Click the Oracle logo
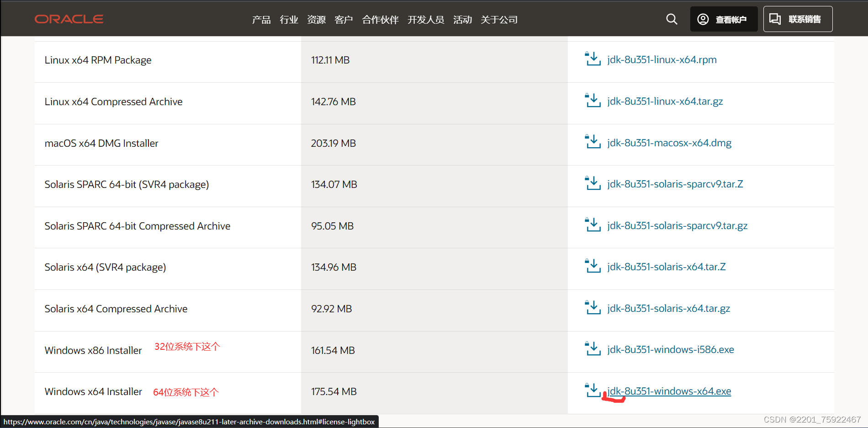 tap(69, 19)
